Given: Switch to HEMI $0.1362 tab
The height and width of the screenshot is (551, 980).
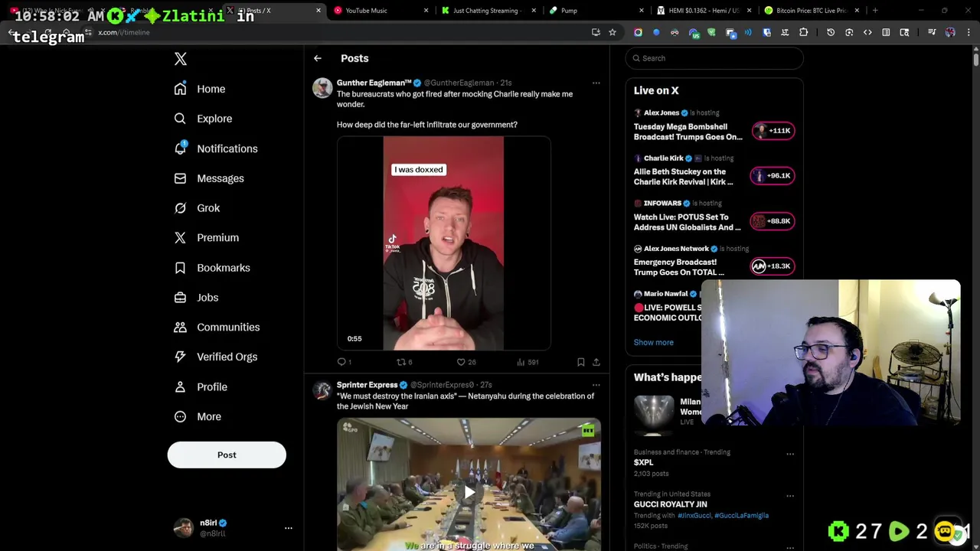Looking at the screenshot, I should coord(703,11).
